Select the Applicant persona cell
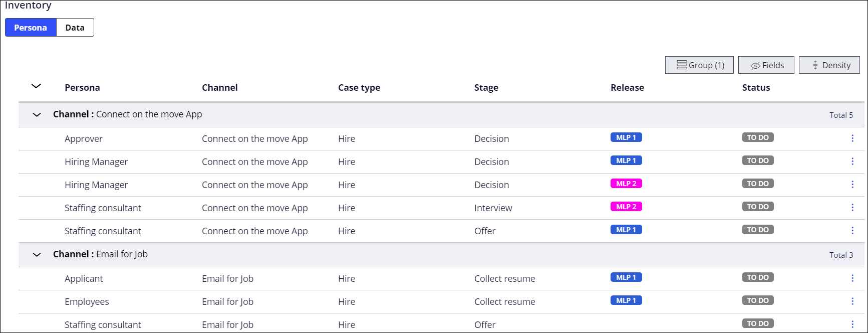868x333 pixels. pos(84,279)
